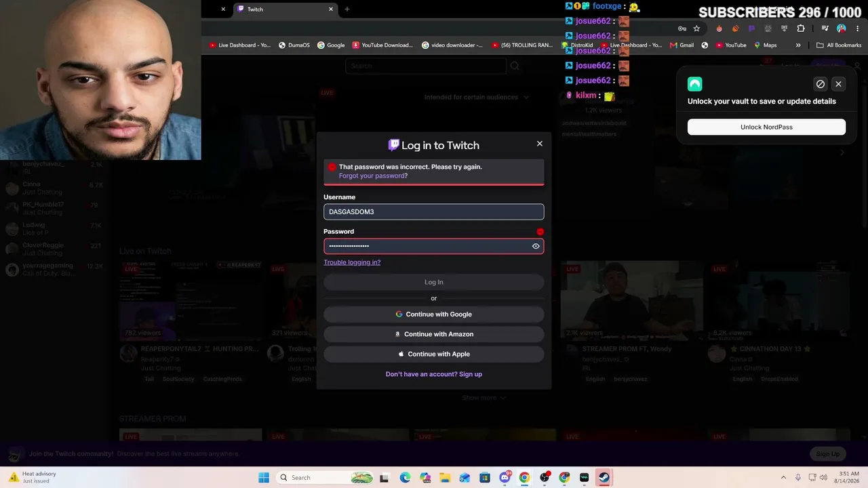The height and width of the screenshot is (488, 868).
Task: Click the Username field containing DASGASDOM3
Action: tap(434, 212)
